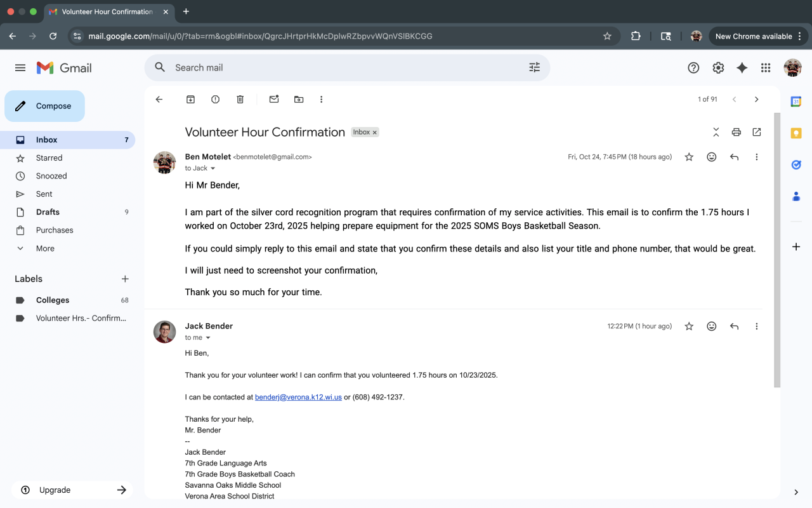Report this email as spam

[x=215, y=99]
